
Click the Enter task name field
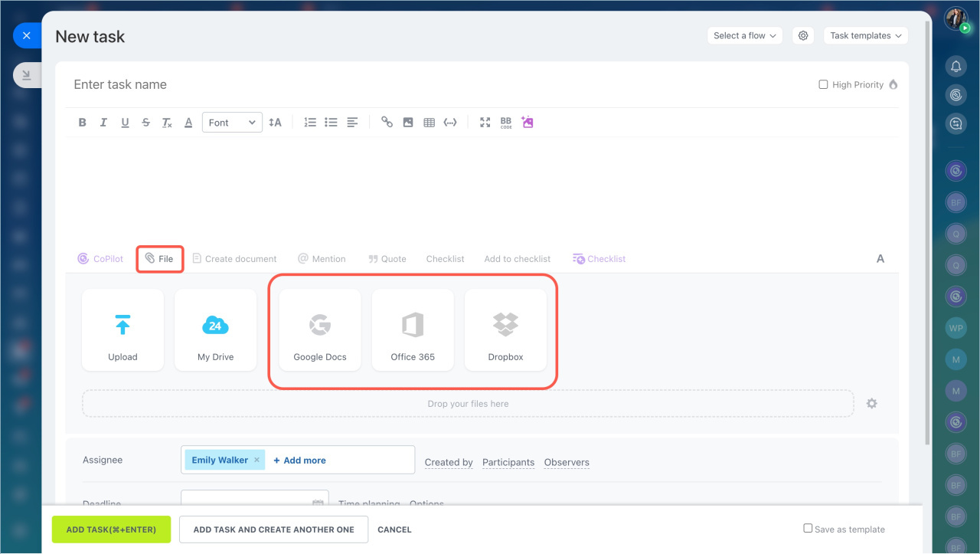tap(383, 85)
